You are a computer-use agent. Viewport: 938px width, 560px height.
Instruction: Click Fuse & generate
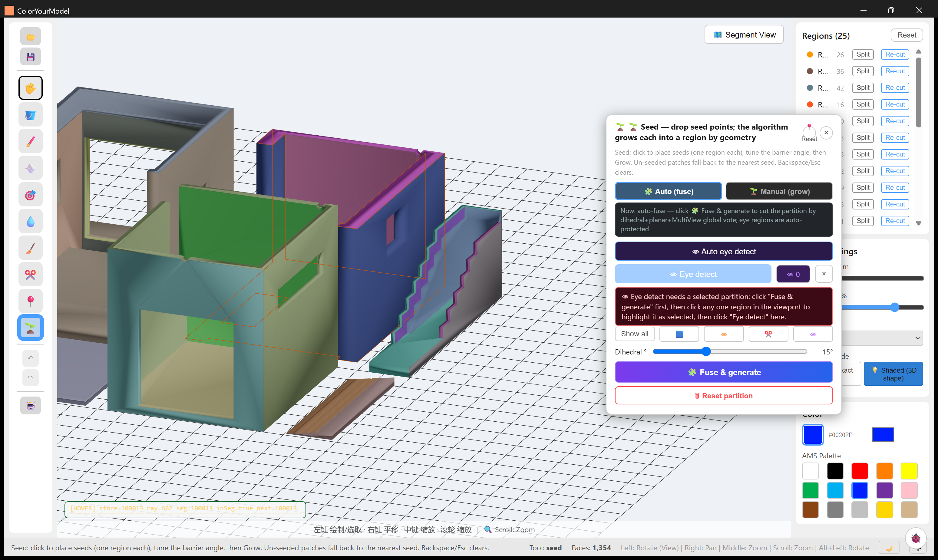(x=724, y=372)
